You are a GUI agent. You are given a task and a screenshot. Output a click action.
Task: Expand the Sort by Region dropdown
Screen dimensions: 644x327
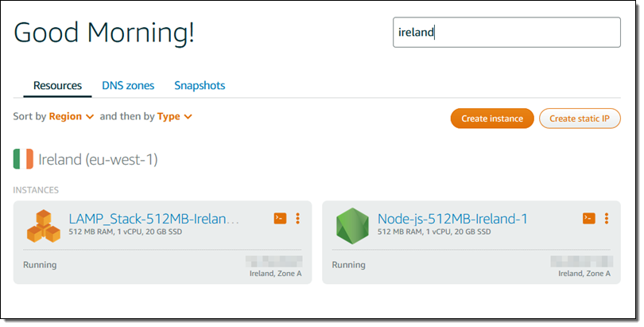[x=72, y=116]
